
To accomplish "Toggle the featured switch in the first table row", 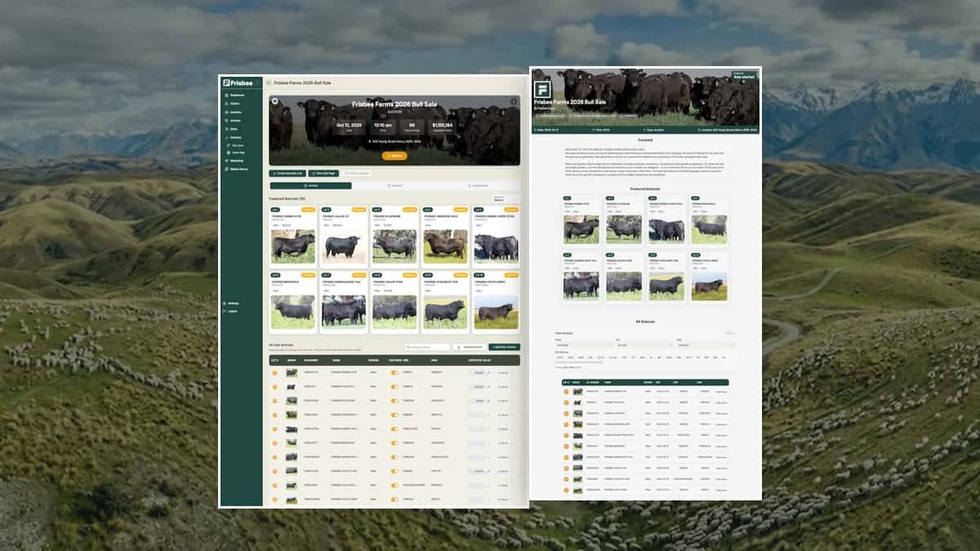I will pos(394,373).
